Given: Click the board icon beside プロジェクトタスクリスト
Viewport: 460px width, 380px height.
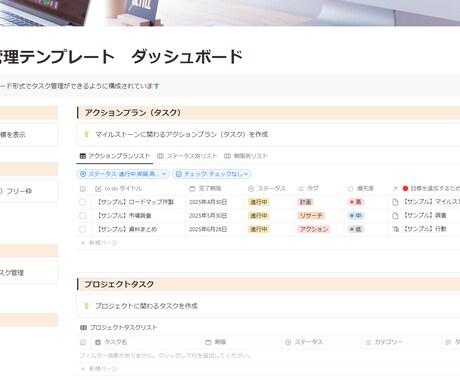Looking at the screenshot, I should pyautogui.click(x=83, y=328).
